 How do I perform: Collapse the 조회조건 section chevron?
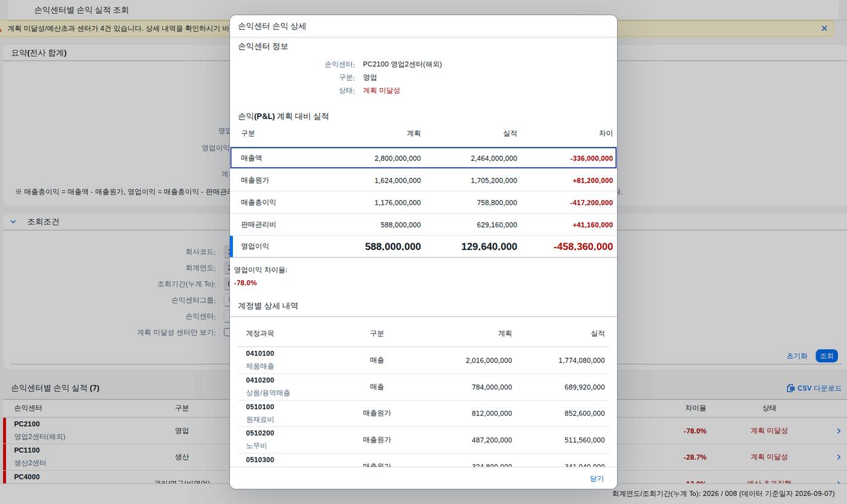click(13, 221)
